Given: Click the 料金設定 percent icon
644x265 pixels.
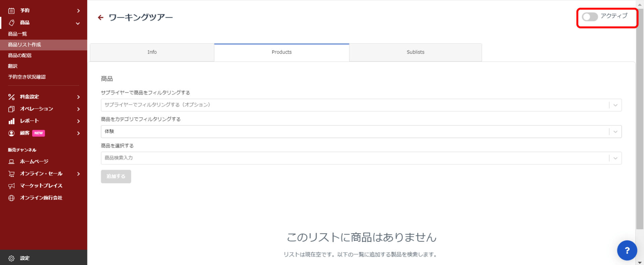Looking at the screenshot, I should tap(11, 97).
